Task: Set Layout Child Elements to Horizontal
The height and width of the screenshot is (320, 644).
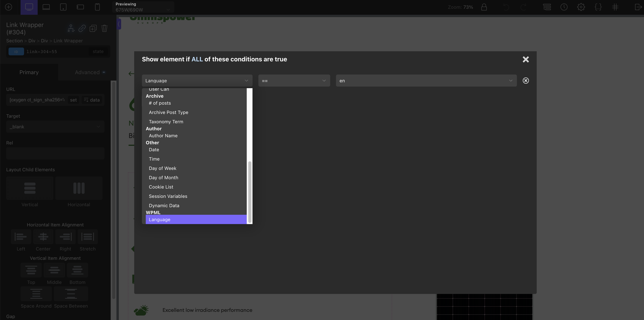Action: 79,188
